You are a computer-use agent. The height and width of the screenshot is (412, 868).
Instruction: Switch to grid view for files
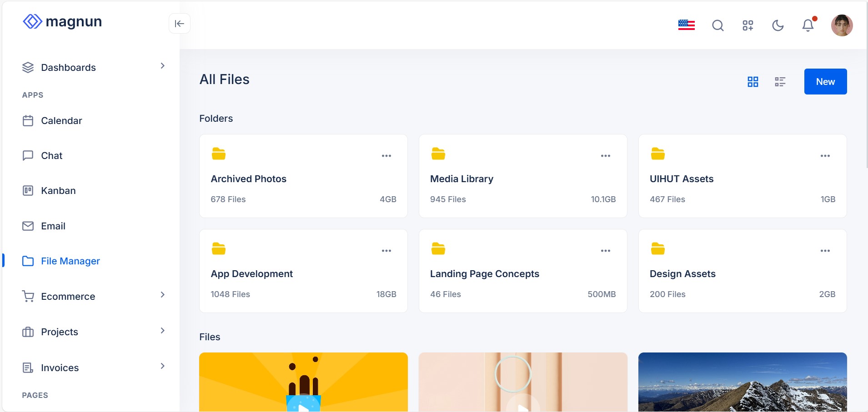pyautogui.click(x=753, y=81)
